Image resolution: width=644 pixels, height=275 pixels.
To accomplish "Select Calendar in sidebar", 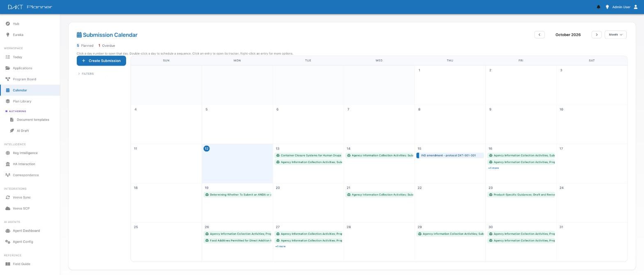I will click(30, 90).
